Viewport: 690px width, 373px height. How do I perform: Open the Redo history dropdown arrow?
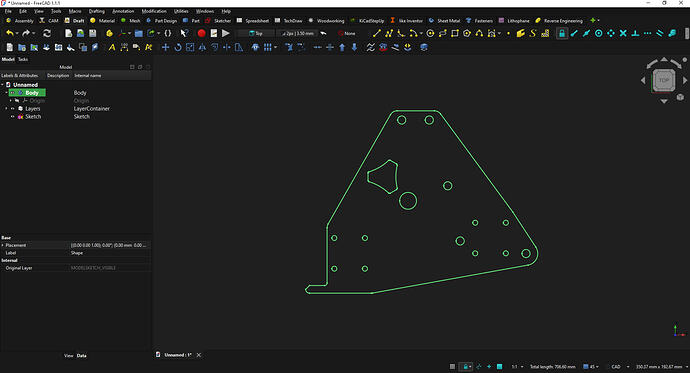(33, 33)
